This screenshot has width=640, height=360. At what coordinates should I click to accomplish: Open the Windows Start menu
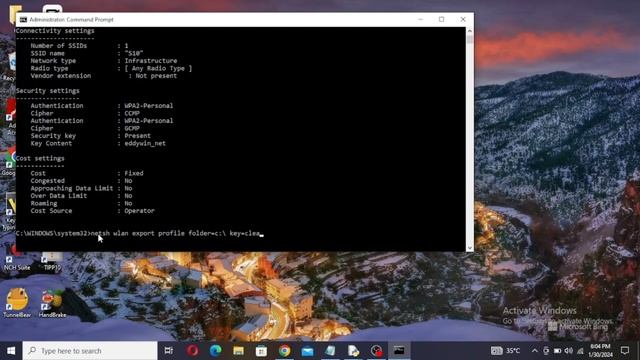point(11,351)
